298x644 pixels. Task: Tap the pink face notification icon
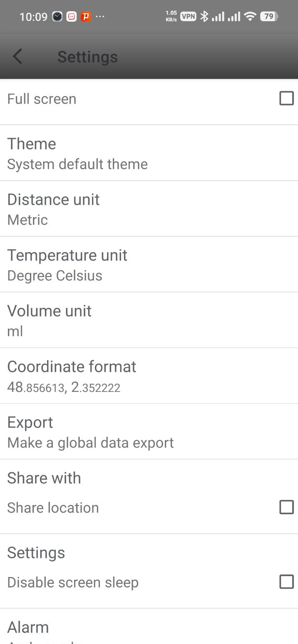pos(71,17)
